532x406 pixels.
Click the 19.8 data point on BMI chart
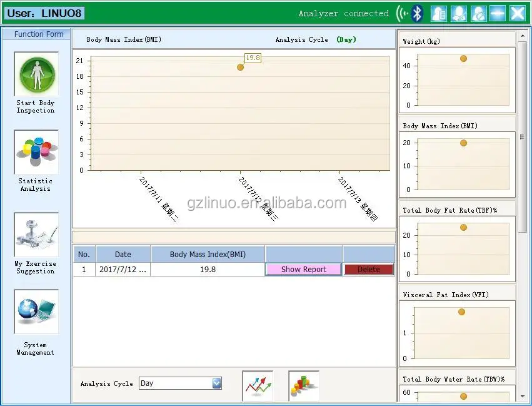click(x=240, y=67)
